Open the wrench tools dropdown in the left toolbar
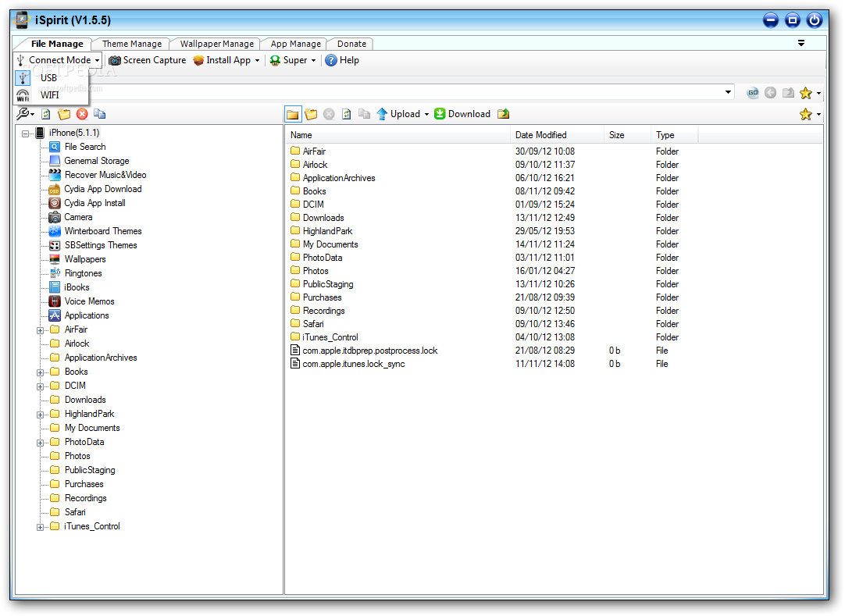 [x=25, y=114]
